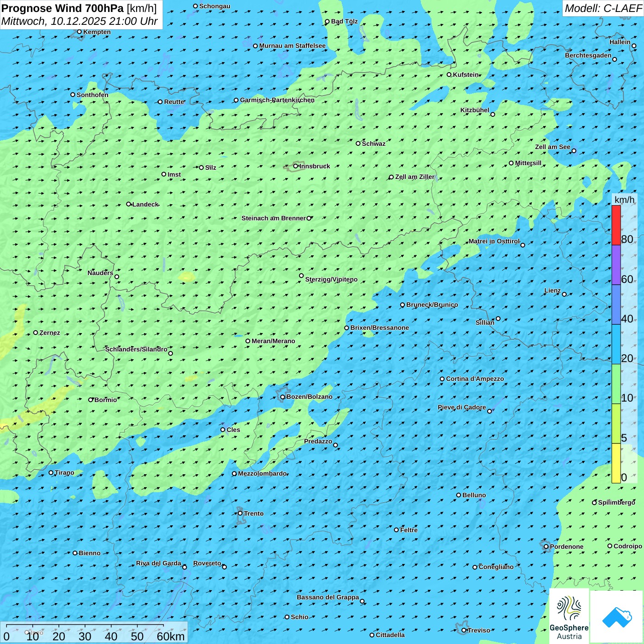This screenshot has height=644, width=644.
Task: Click the Sillian label
Action: click(485, 322)
